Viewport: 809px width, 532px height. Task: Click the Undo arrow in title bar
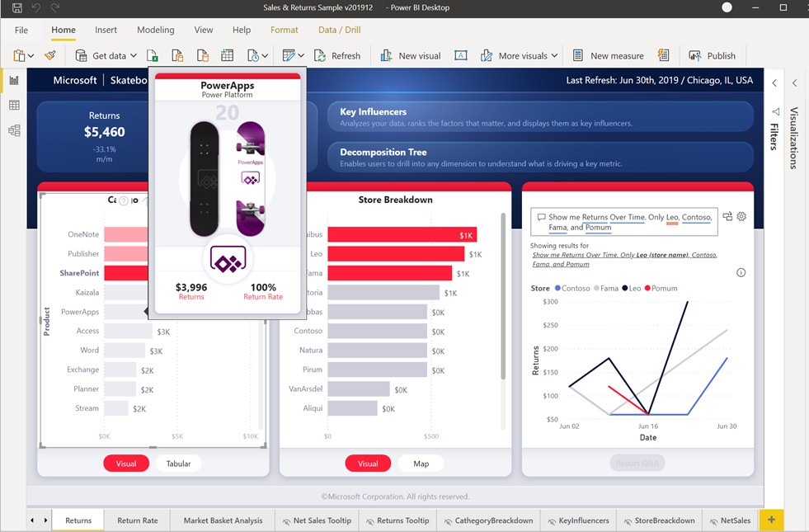pos(36,7)
